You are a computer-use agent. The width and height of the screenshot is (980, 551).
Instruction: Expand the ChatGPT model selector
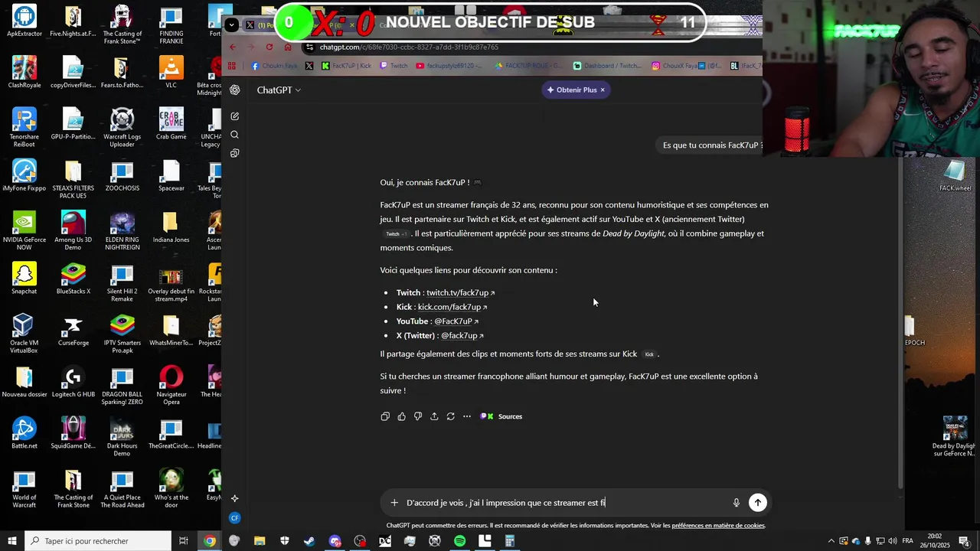pyautogui.click(x=279, y=90)
